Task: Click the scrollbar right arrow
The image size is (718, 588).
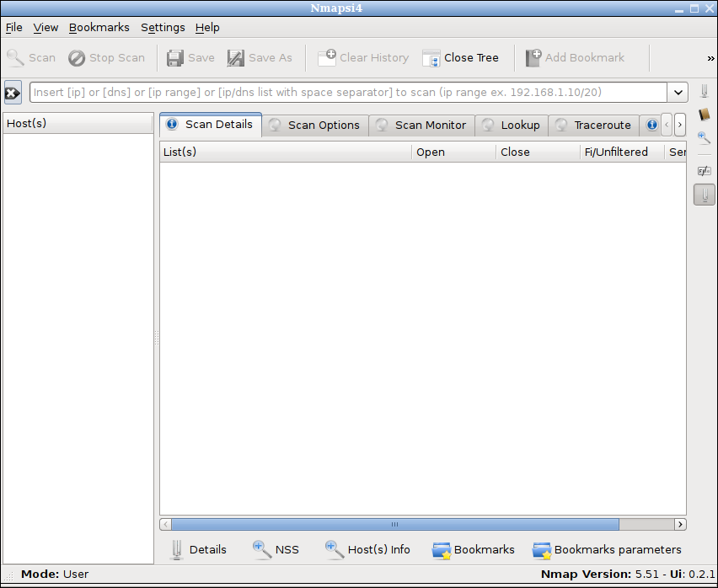Action: 680,524
